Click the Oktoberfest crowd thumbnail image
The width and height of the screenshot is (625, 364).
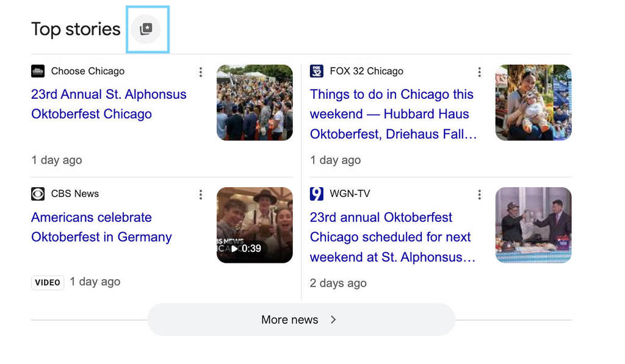tap(255, 102)
